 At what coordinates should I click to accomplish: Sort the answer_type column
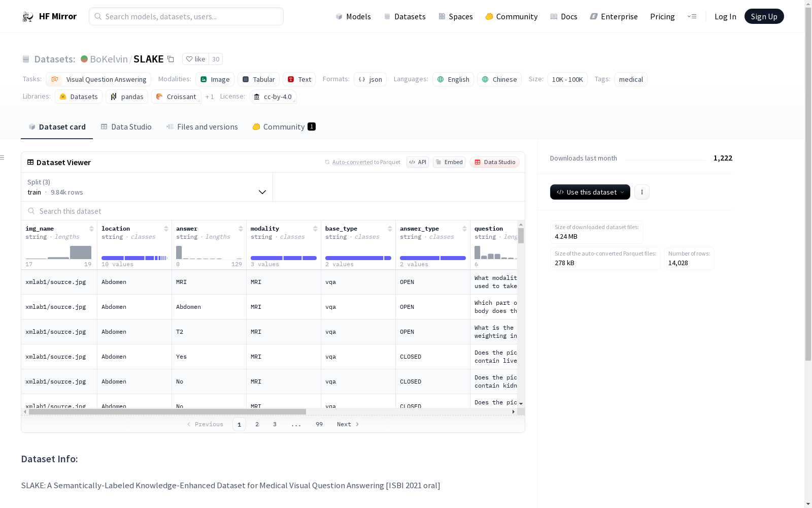464,229
